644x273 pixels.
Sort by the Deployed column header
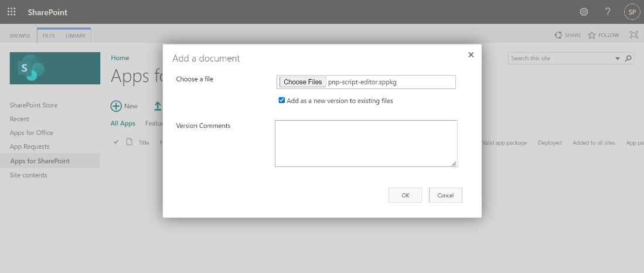pyautogui.click(x=550, y=143)
